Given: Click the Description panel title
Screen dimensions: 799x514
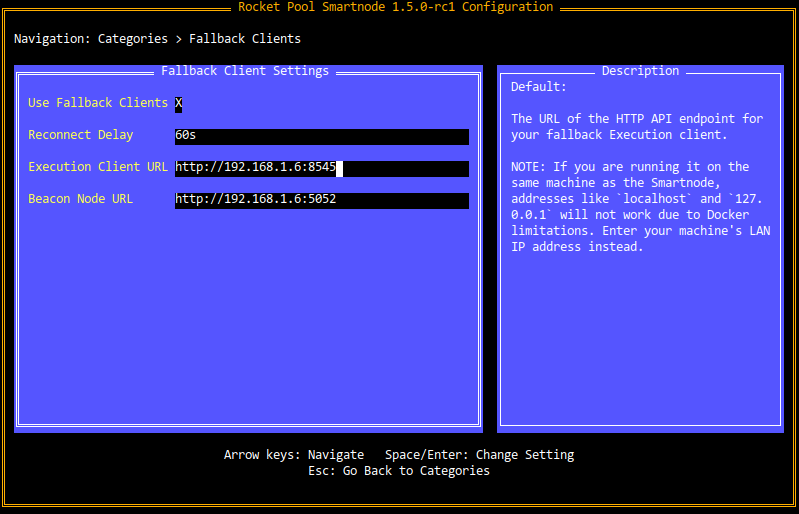Looking at the screenshot, I should 640,71.
